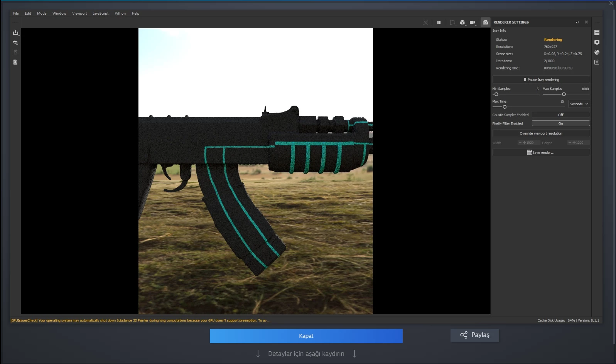
Task: Click the right edge vertical scrollbar
Action: pyautogui.click(x=614, y=177)
